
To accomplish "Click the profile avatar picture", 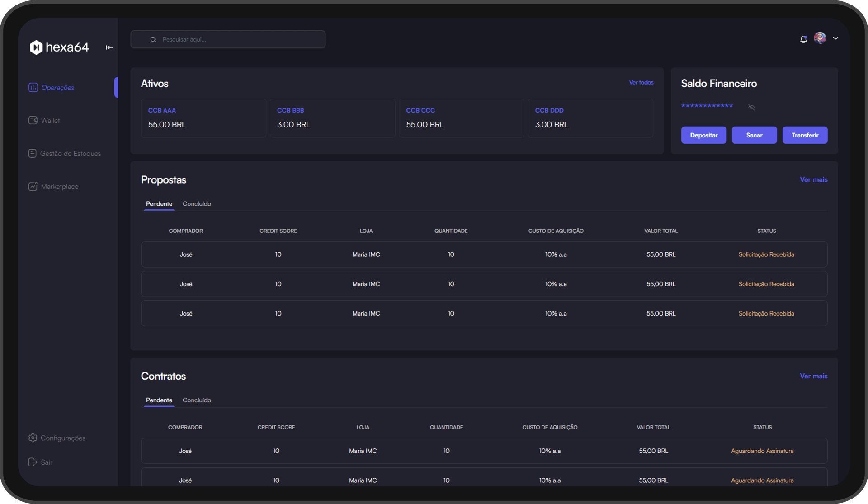I will point(820,38).
